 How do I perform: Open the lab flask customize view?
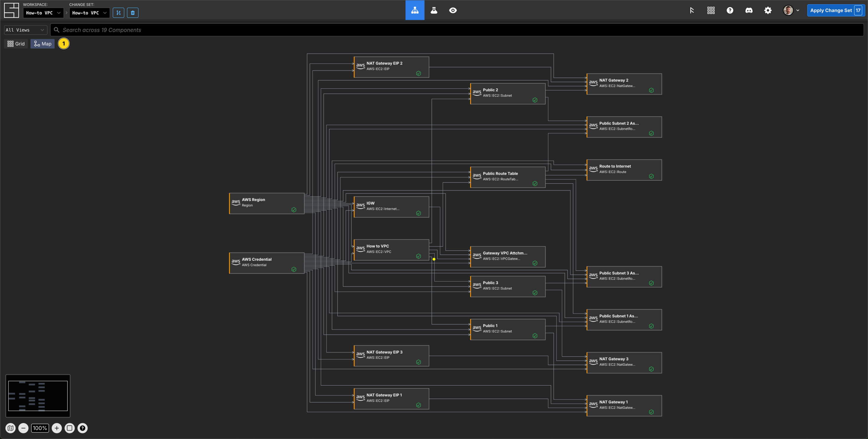(434, 10)
